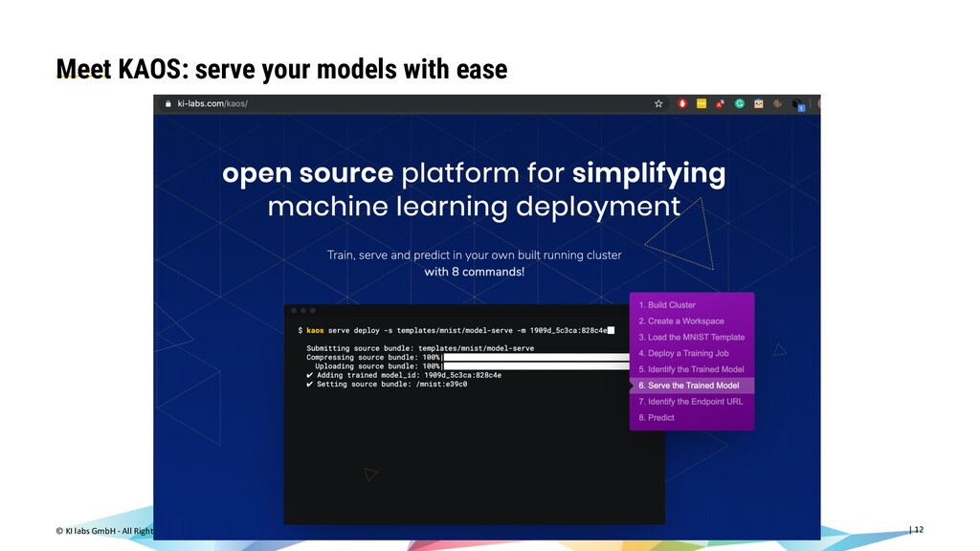Select step '8. Predict'

(x=657, y=418)
